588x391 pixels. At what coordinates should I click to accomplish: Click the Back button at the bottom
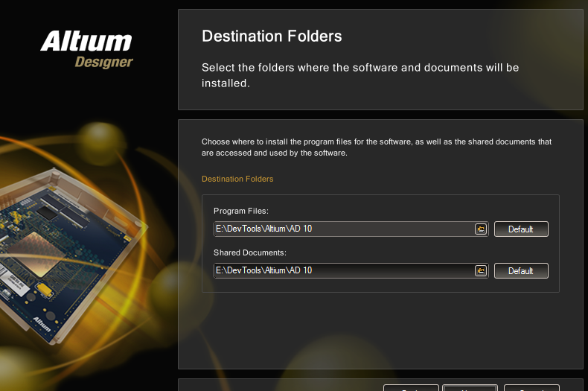(x=411, y=387)
